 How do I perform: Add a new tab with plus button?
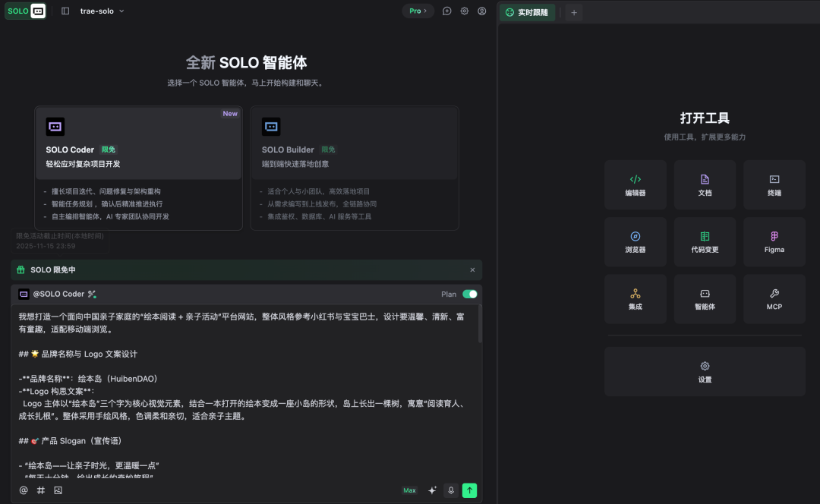click(574, 13)
